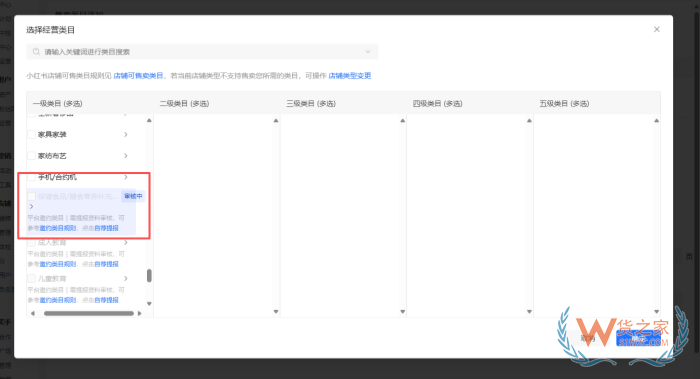Select the 家具家装 category label

pos(52,134)
